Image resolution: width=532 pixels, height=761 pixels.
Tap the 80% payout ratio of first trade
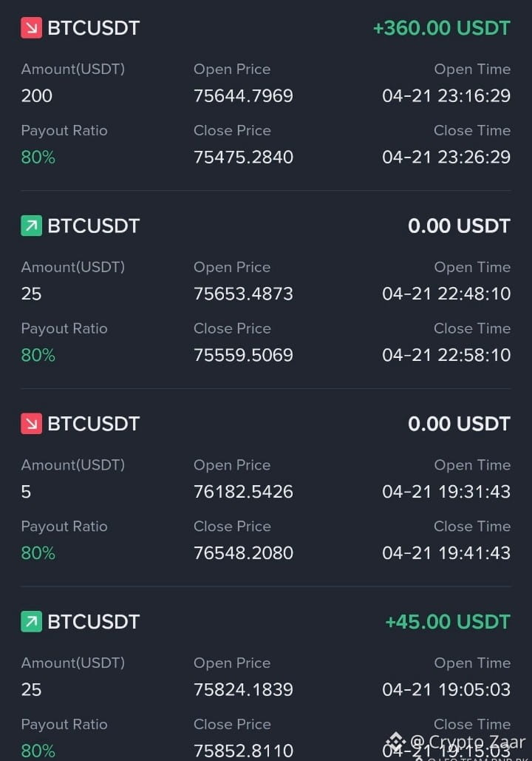tap(38, 157)
